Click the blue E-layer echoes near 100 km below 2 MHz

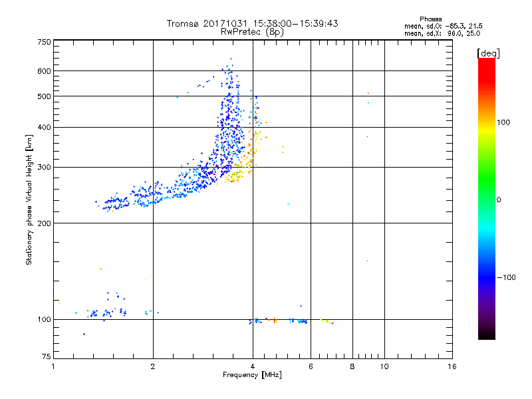coord(107,313)
